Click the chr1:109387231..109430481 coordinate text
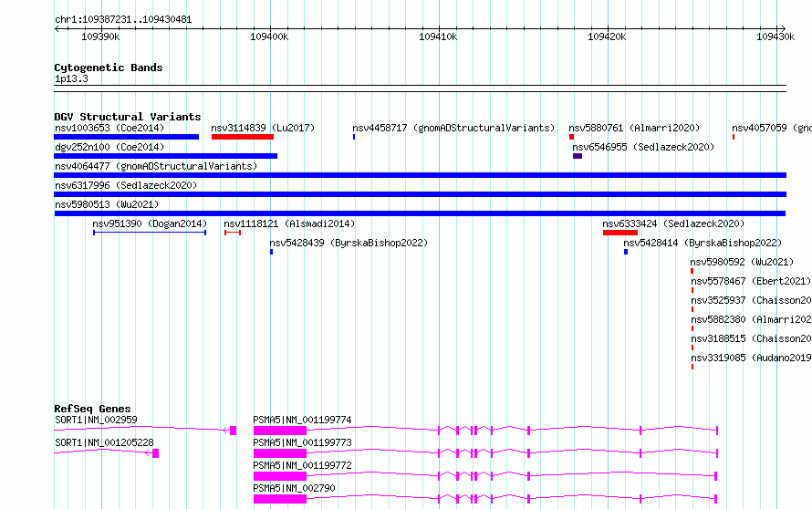 pos(123,20)
